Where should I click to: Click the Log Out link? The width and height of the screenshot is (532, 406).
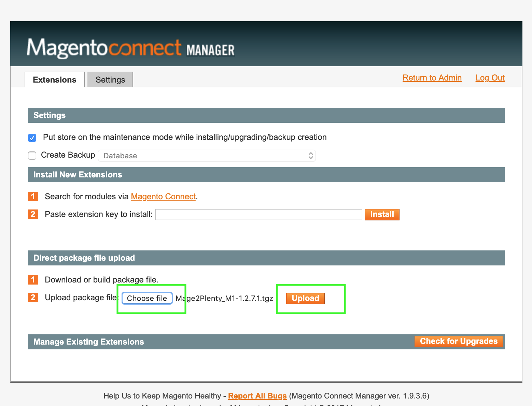490,78
